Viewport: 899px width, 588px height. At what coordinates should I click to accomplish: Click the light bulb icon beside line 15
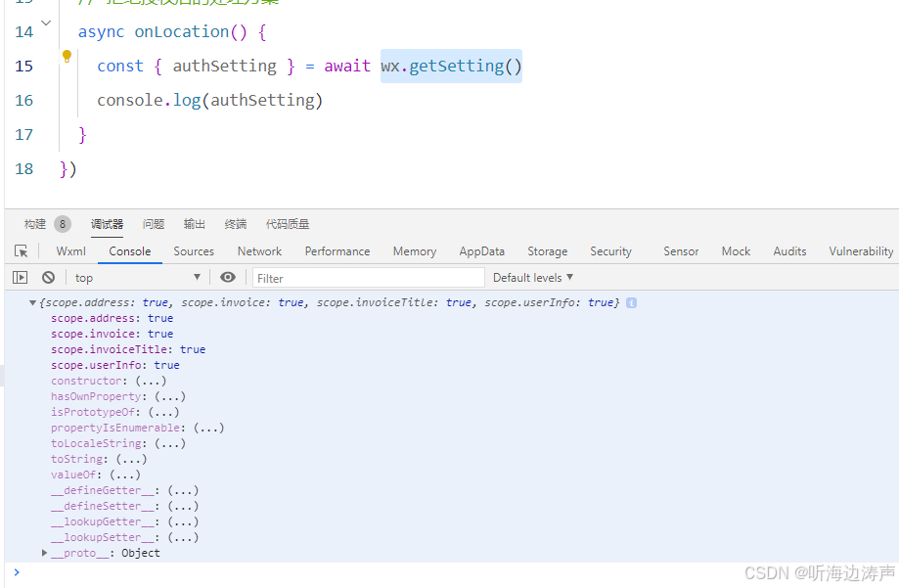click(x=66, y=57)
